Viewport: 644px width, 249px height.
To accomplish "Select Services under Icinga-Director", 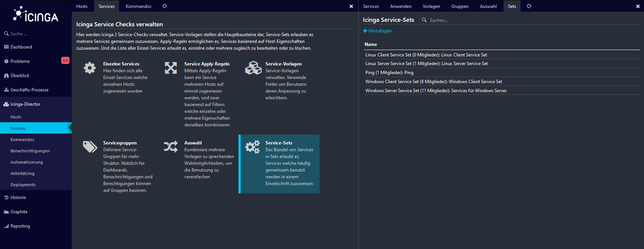I will pyautogui.click(x=36, y=128).
